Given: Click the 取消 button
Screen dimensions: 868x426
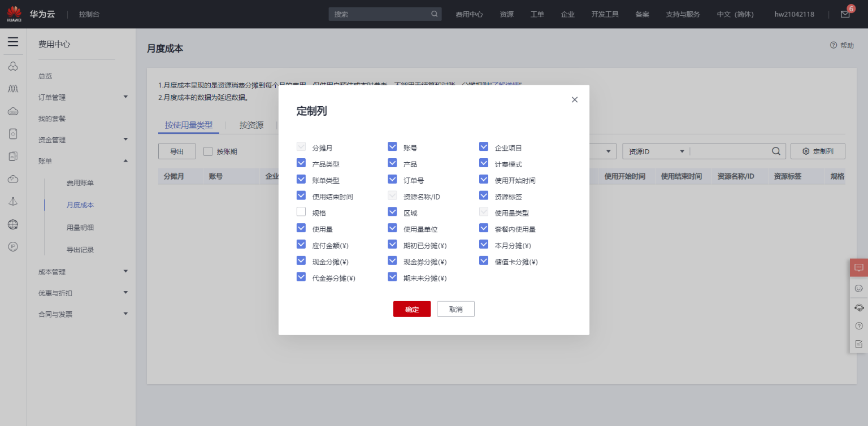Looking at the screenshot, I should pos(455,309).
